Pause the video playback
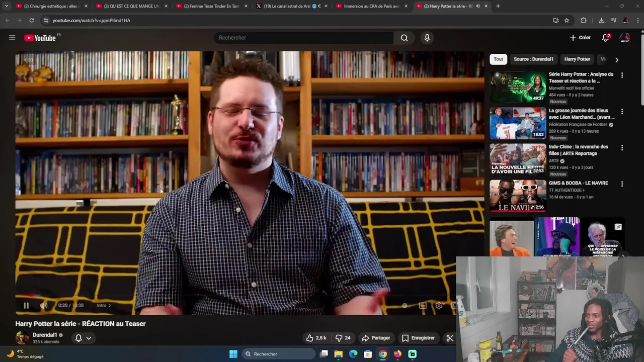Screen dimensions: 644x362 pos(26,305)
